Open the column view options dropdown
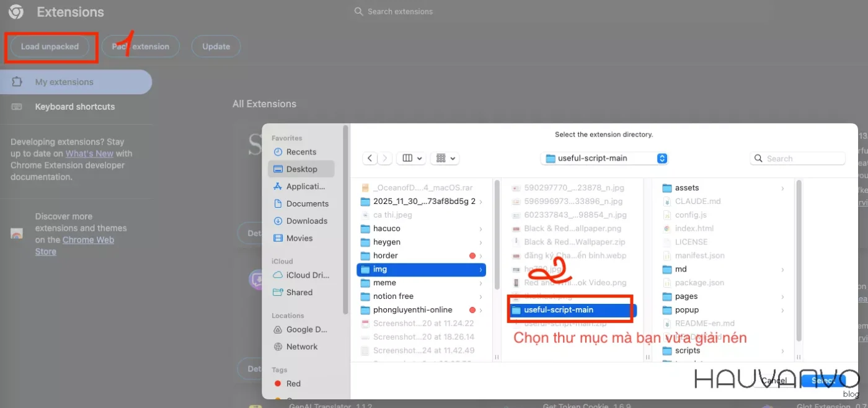 pos(412,158)
